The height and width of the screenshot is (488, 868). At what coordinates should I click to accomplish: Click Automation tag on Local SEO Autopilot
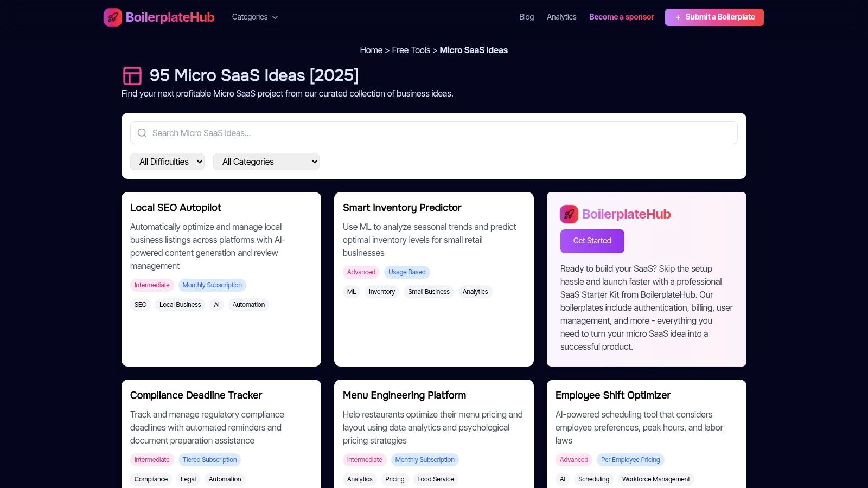click(248, 305)
